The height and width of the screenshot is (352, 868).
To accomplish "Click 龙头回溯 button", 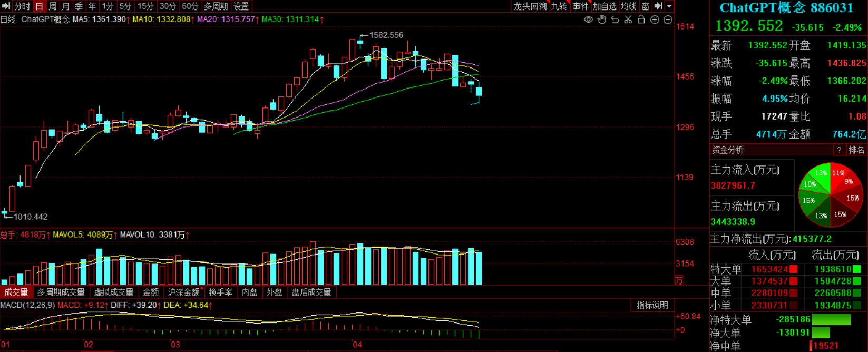I will click(530, 6).
